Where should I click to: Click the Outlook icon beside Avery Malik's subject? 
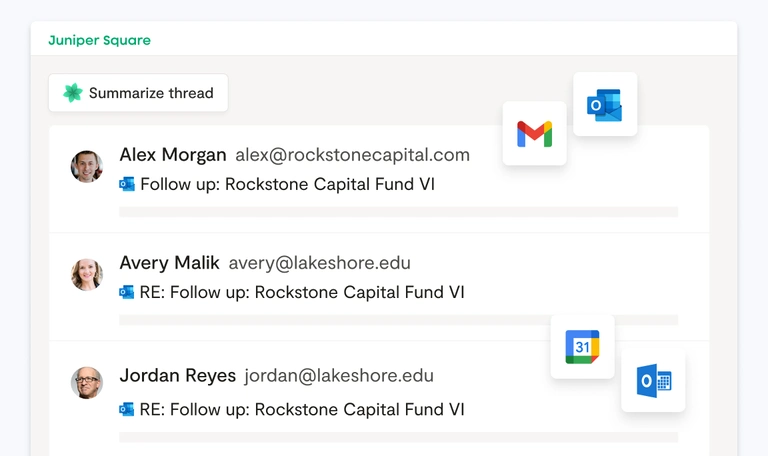[x=127, y=292]
